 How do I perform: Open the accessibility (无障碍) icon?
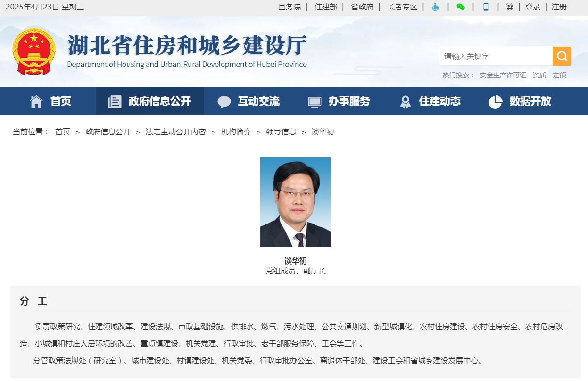(x=436, y=7)
